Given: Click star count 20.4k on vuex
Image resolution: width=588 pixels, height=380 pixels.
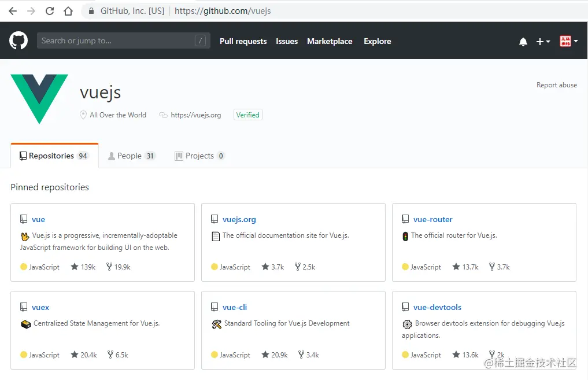Looking at the screenshot, I should coord(84,355).
